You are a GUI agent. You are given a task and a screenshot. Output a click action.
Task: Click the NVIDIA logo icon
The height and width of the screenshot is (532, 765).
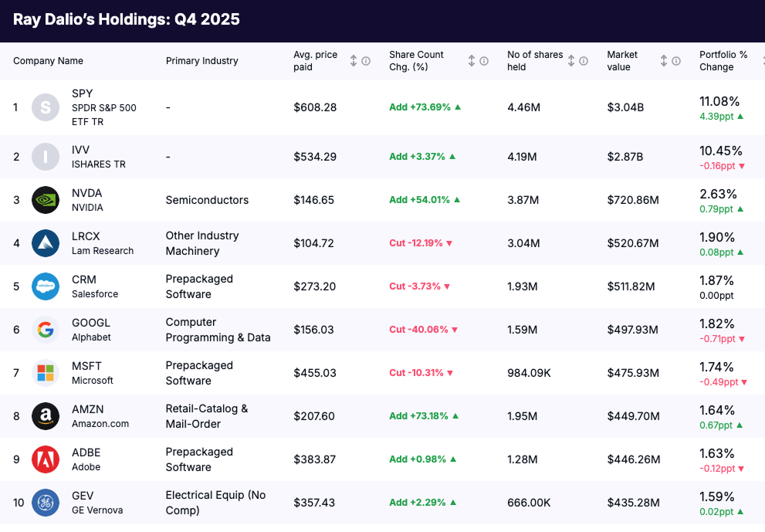[x=45, y=199]
